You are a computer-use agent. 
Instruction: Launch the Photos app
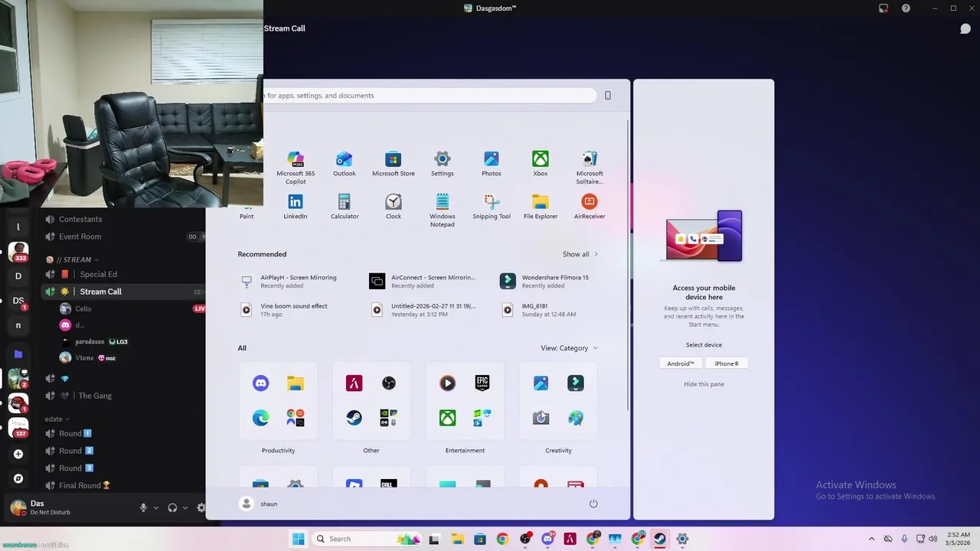pos(492,165)
